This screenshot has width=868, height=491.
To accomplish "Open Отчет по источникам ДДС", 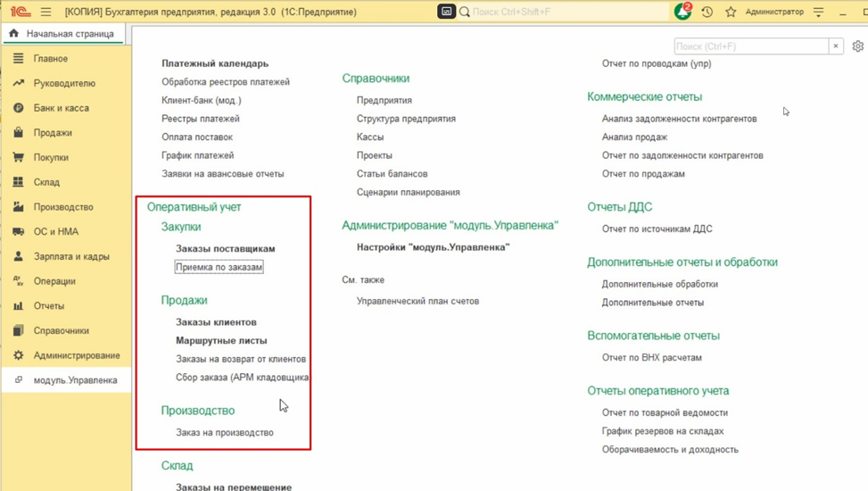I will (x=657, y=229).
